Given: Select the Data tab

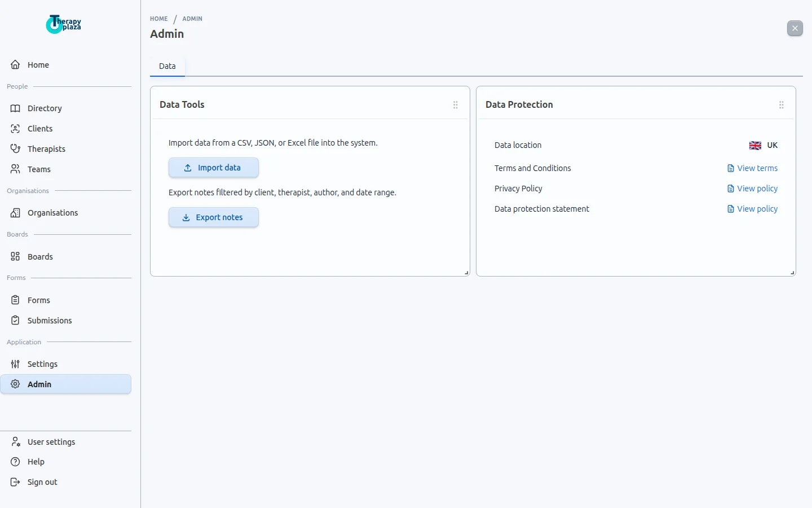Looking at the screenshot, I should pyautogui.click(x=167, y=66).
